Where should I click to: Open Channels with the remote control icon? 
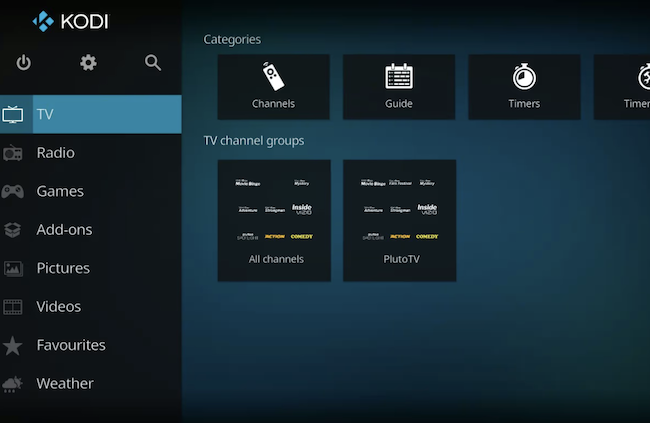273,77
